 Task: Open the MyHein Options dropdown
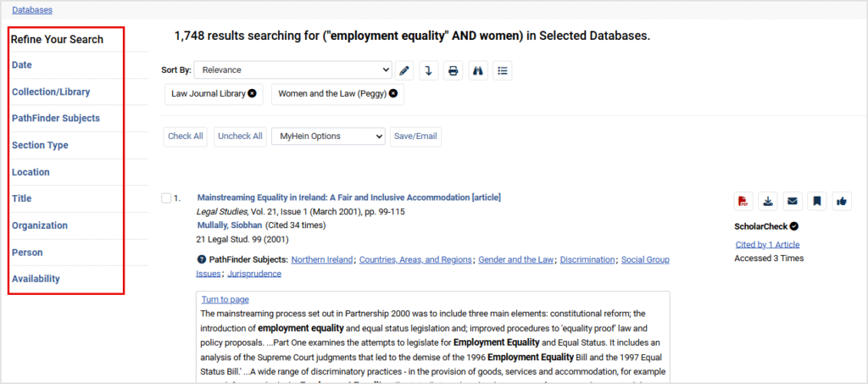click(327, 136)
